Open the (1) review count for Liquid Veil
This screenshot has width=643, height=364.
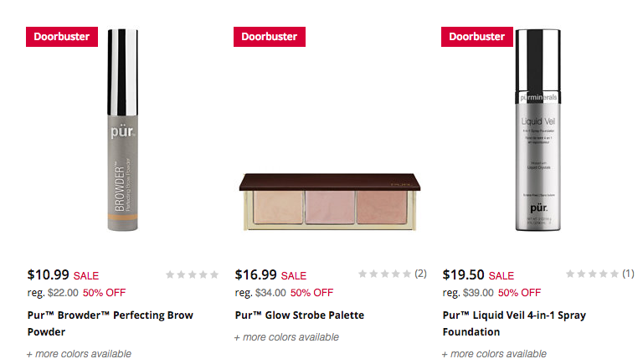[x=628, y=274]
